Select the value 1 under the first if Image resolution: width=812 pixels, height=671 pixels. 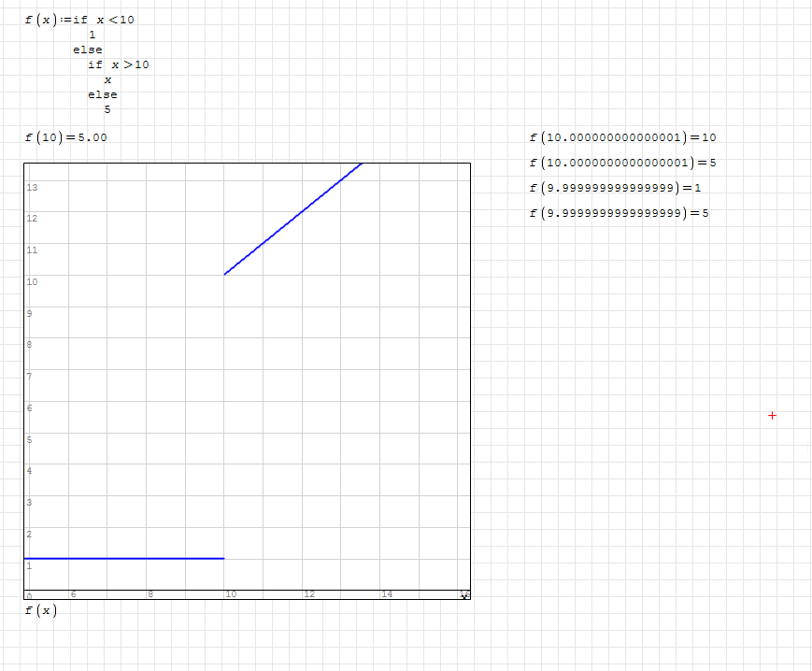(x=92, y=35)
